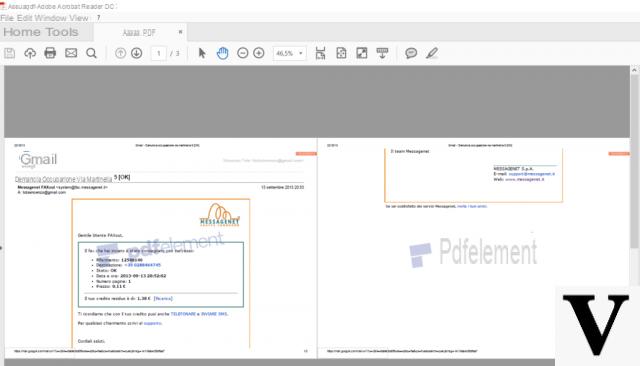The height and width of the screenshot is (366, 640).
Task: Switch to the Home tab
Action: tap(22, 32)
